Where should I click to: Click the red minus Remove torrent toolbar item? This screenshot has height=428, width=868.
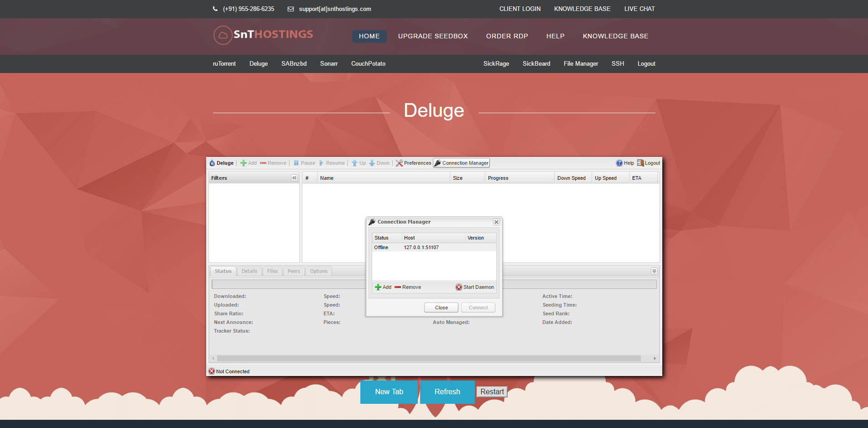(x=273, y=163)
